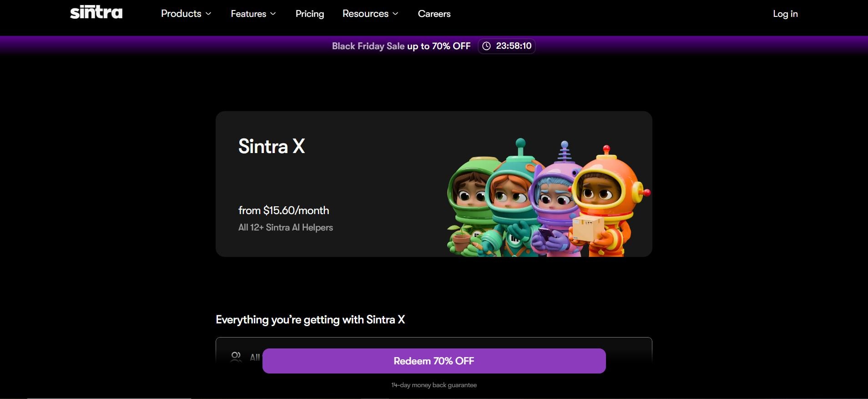Image resolution: width=868 pixels, height=399 pixels.
Task: Click the 14-day money back guarantee text
Action: pos(434,385)
